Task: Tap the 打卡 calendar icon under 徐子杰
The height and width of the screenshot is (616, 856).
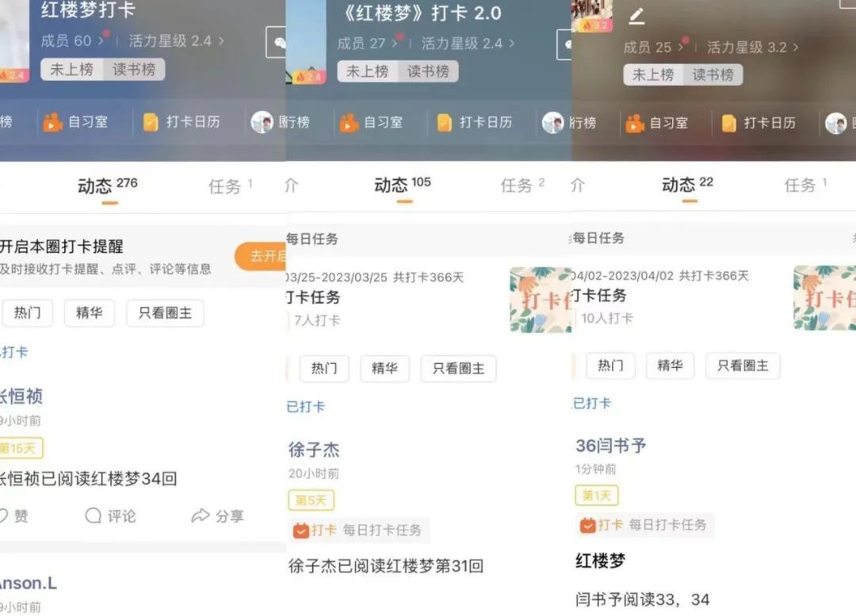Action: click(301, 530)
